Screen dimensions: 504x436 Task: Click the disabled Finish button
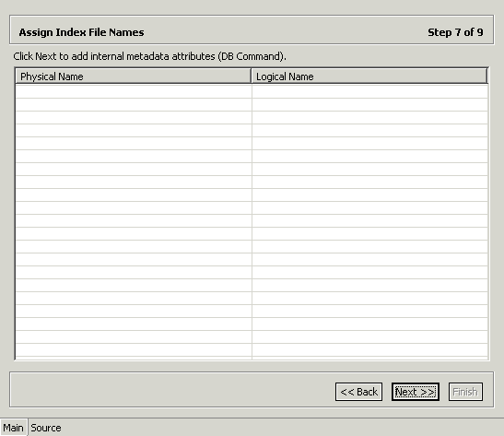pos(465,392)
